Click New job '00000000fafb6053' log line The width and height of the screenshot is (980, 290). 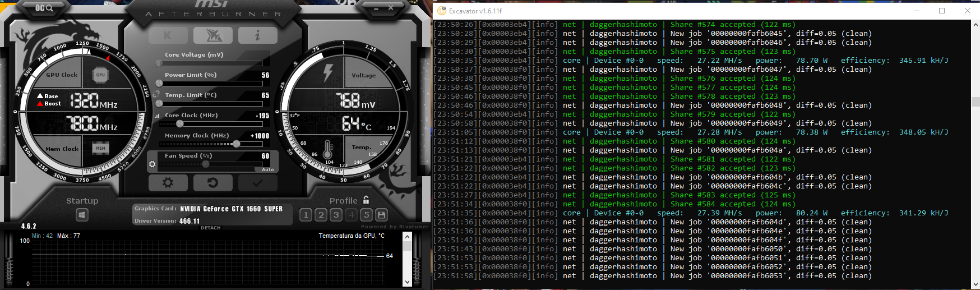click(x=653, y=276)
